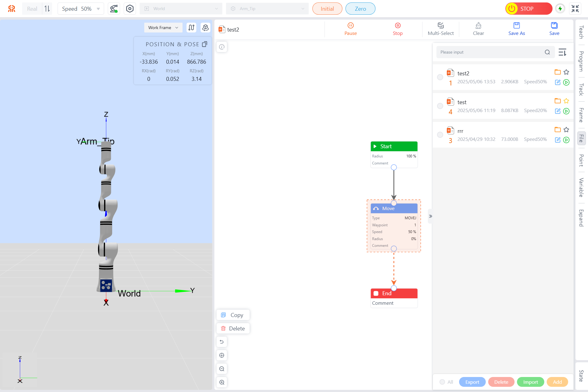Click the Export files button

[472, 382]
